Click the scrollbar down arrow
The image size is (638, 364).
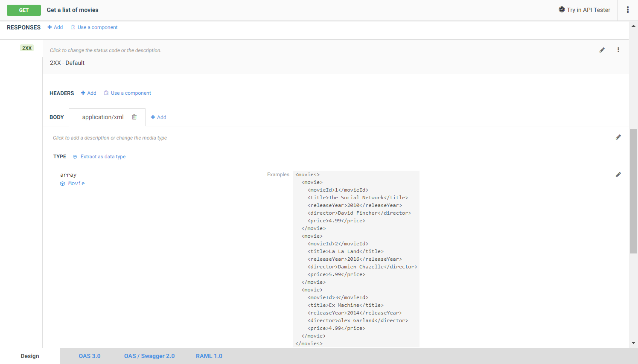[633, 343]
